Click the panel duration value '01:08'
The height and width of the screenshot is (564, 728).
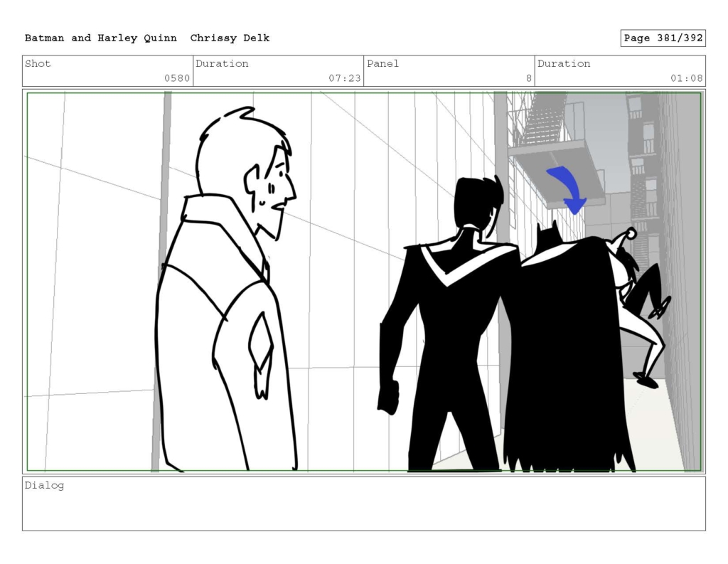(x=686, y=78)
